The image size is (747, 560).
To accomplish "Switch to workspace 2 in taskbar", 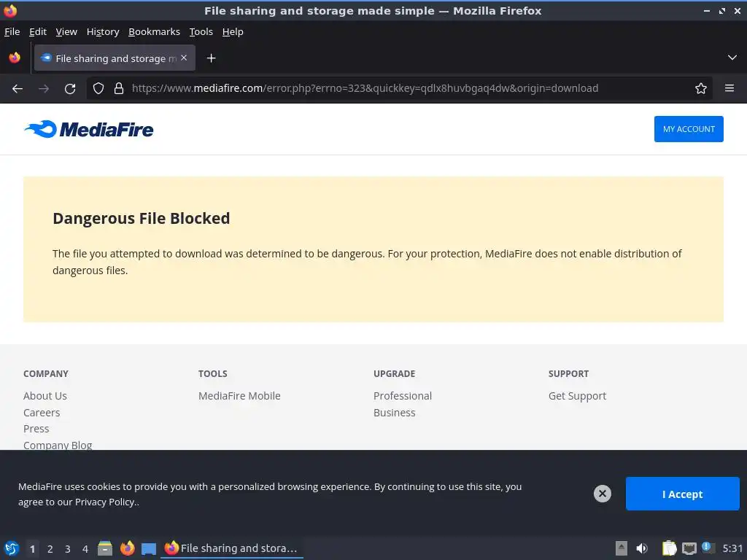I will [x=50, y=549].
